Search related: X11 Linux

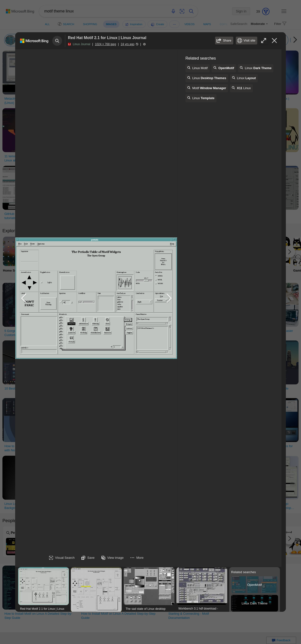[241, 88]
